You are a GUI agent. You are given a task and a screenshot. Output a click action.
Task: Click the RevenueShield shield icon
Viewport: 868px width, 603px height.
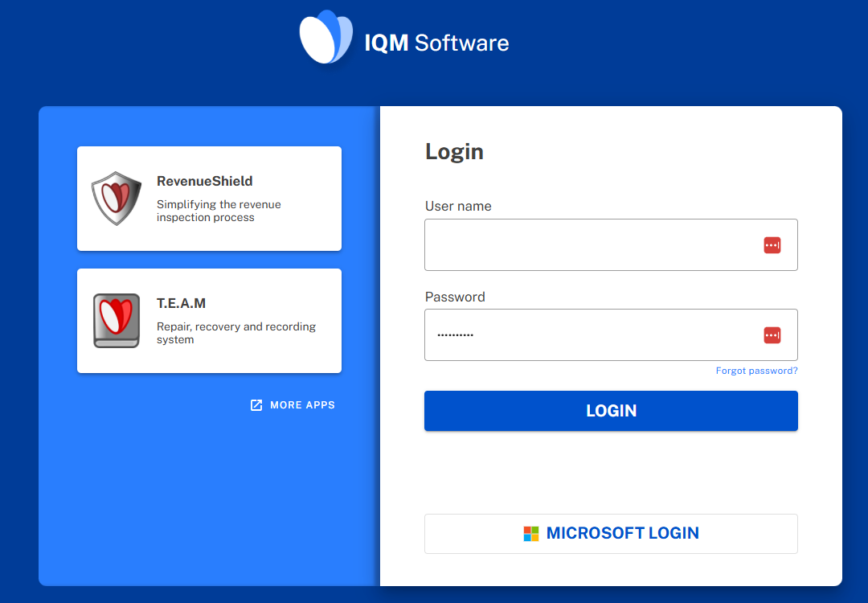117,198
